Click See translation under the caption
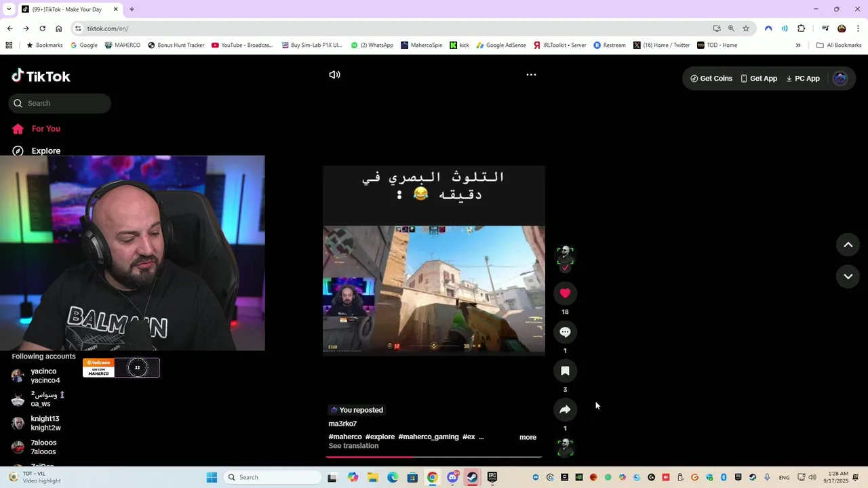This screenshot has width=868, height=488. (x=353, y=446)
